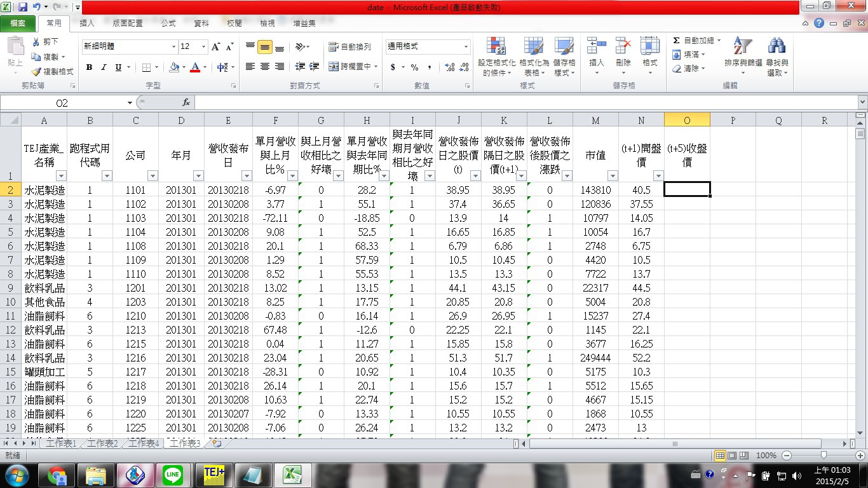Select the 工作表1 sheet tab
The width and height of the screenshot is (868, 488).
pyautogui.click(x=61, y=444)
